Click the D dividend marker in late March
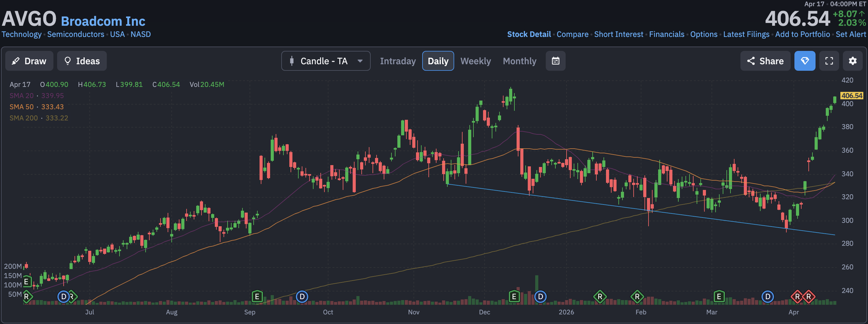The image size is (868, 324). tap(768, 297)
